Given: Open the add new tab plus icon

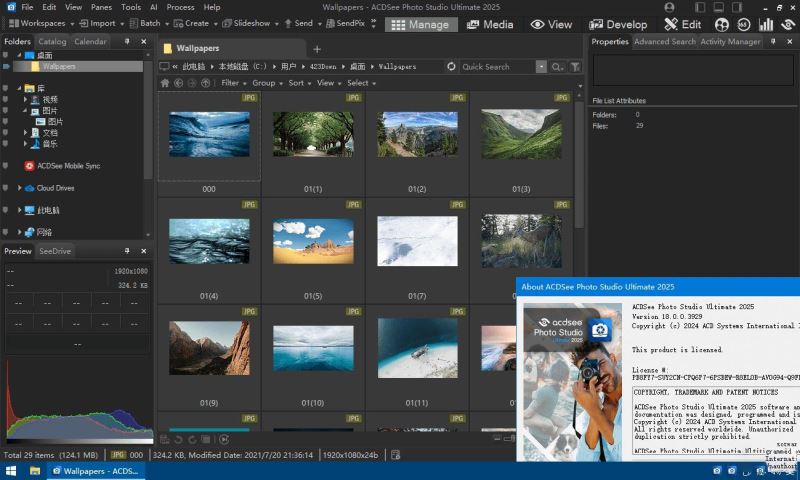Looking at the screenshot, I should pyautogui.click(x=317, y=49).
